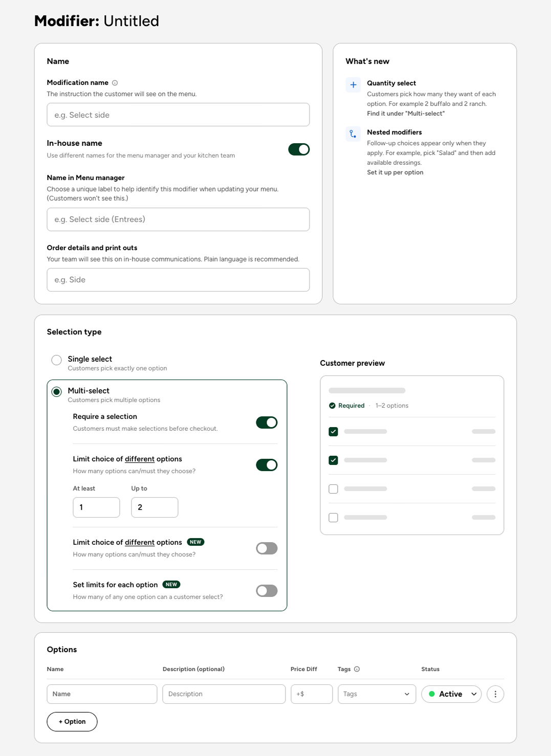Click the "Status" column header
Screen dimensions: 551x756
(x=430, y=669)
